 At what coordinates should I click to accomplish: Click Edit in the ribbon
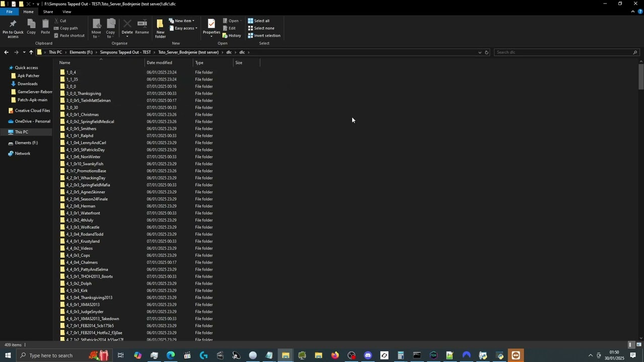(229, 28)
